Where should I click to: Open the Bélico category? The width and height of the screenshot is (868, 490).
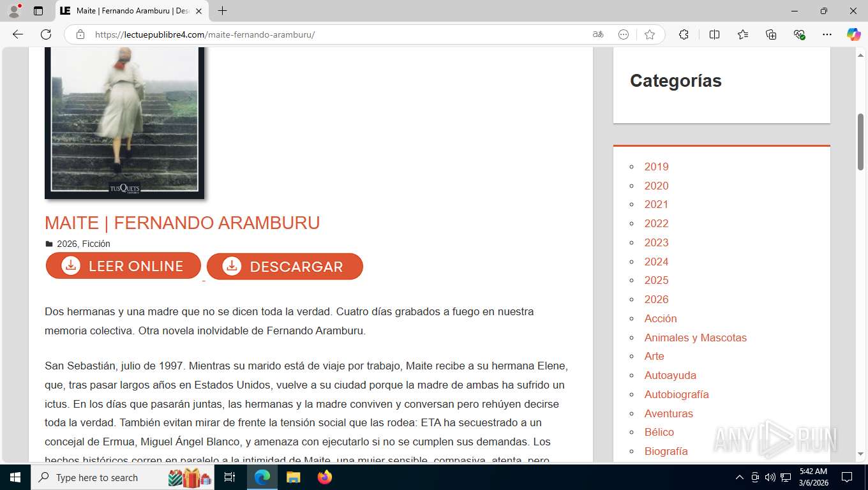[659, 432]
